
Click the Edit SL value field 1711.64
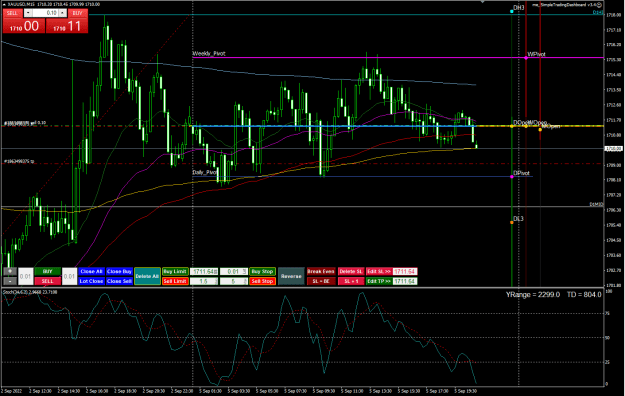coord(405,272)
